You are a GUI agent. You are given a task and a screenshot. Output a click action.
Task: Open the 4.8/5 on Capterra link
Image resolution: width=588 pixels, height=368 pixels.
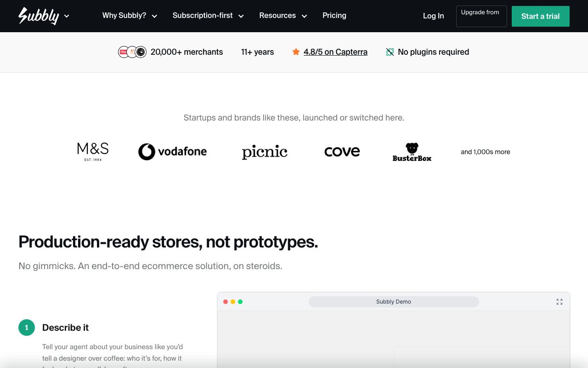[x=335, y=52]
